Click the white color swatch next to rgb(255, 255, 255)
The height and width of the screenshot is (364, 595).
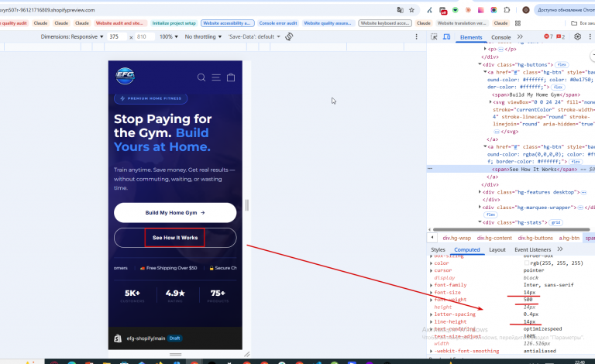tap(527, 263)
